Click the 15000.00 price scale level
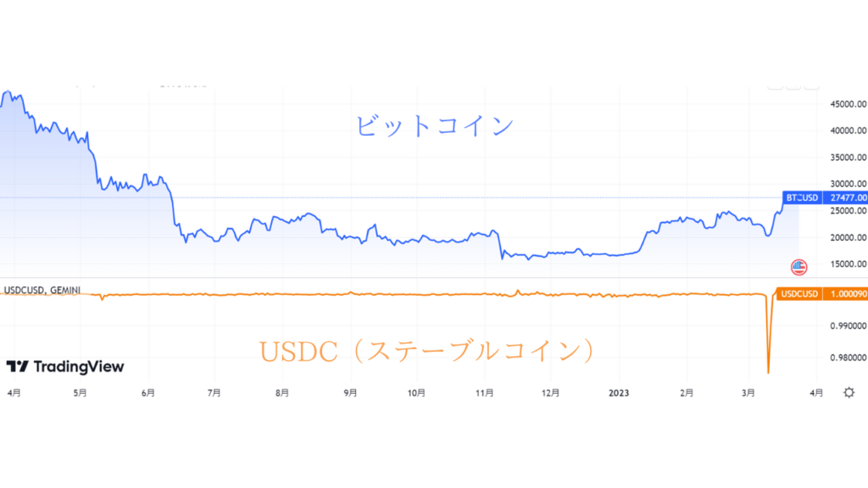 pyautogui.click(x=845, y=264)
